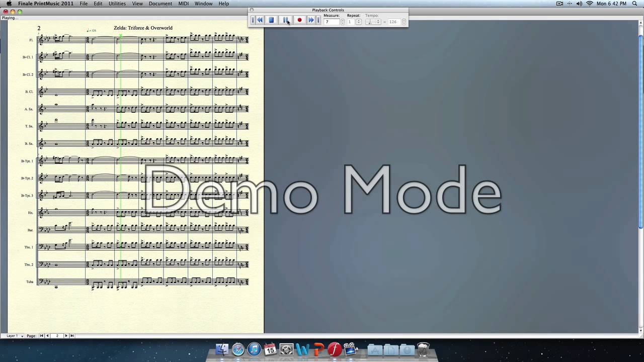Screen dimensions: 644x362
Task: Open iCal calendar from the dock
Action: click(x=270, y=349)
